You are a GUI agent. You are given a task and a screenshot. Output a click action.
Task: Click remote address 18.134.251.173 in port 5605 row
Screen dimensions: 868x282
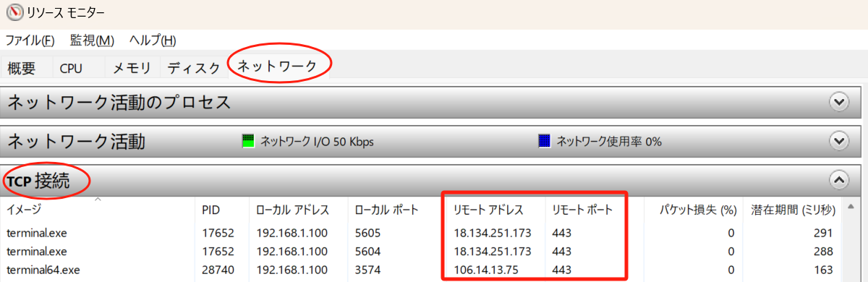492,233
